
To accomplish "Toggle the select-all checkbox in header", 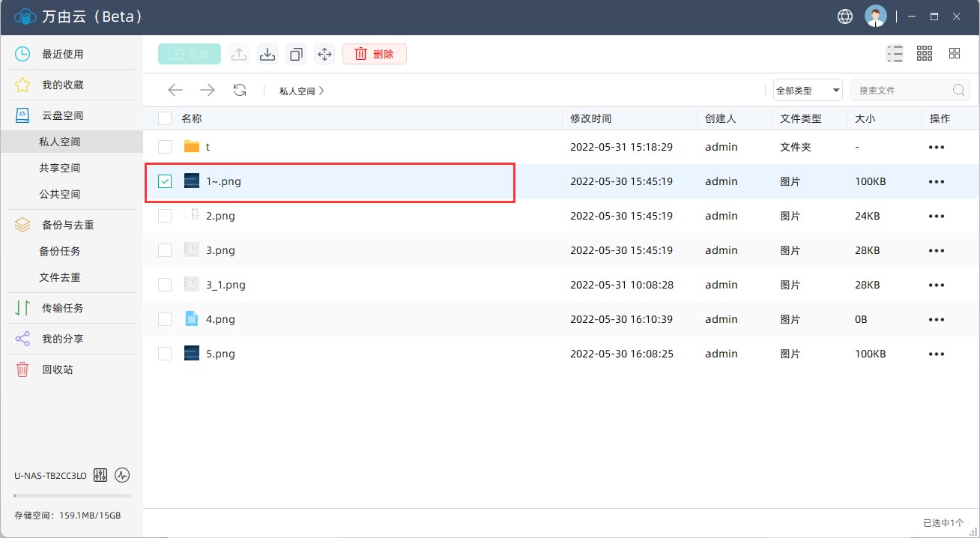I will click(165, 118).
